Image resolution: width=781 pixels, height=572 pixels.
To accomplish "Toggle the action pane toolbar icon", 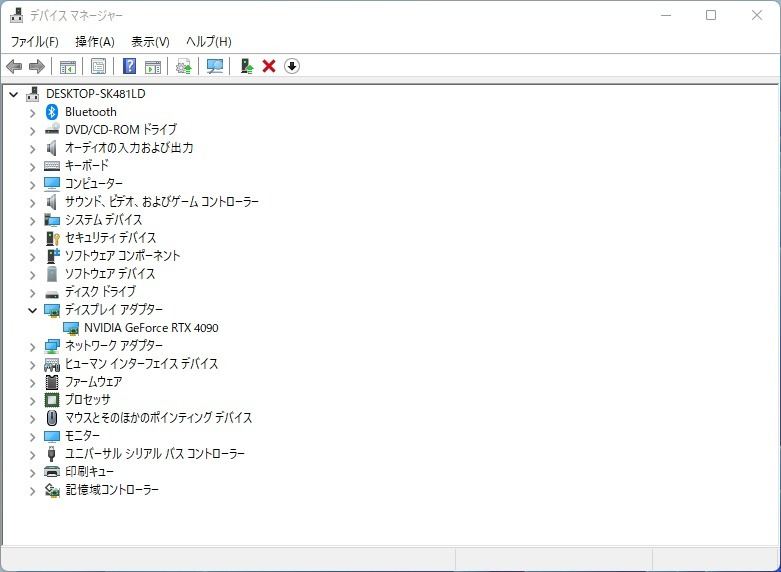I will (153, 66).
